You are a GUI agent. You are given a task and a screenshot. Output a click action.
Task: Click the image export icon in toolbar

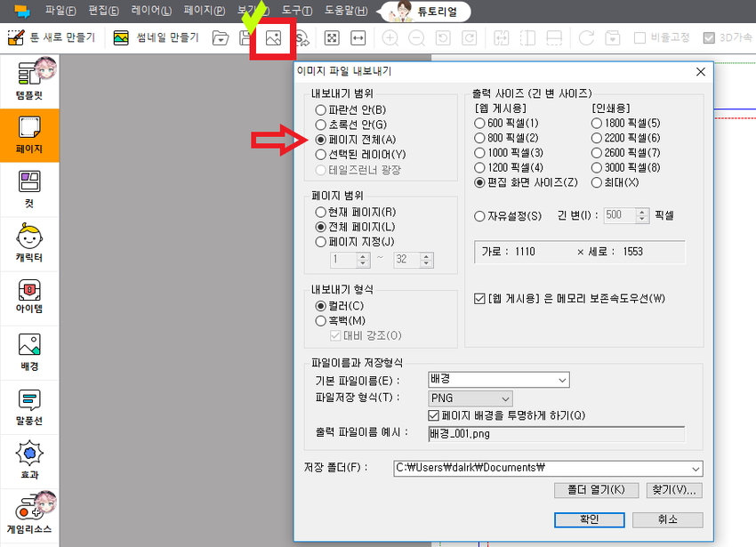pos(273,38)
